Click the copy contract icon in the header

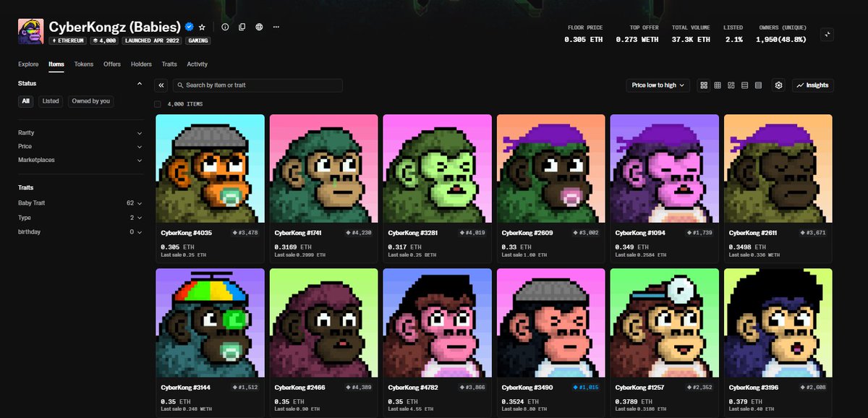[242, 27]
